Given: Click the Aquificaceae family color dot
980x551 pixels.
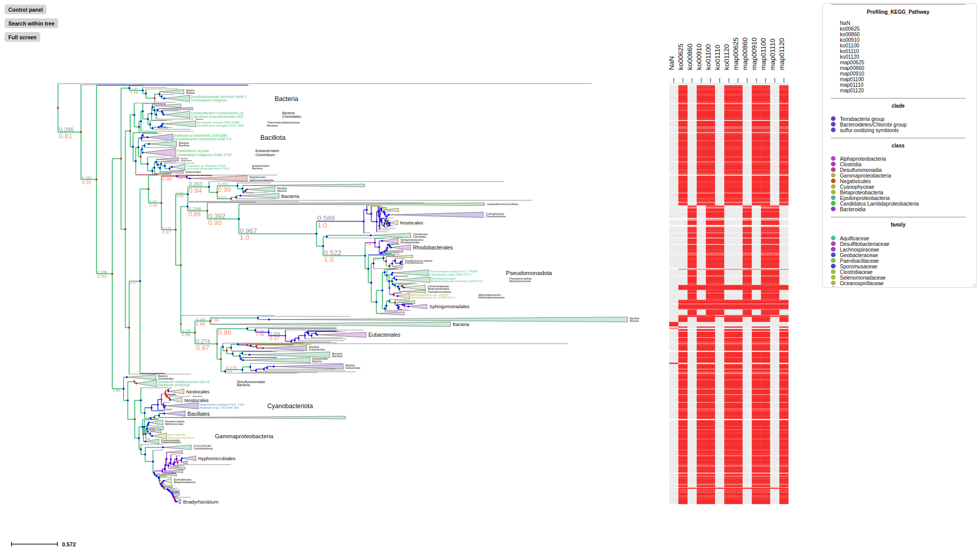Looking at the screenshot, I should point(834,238).
